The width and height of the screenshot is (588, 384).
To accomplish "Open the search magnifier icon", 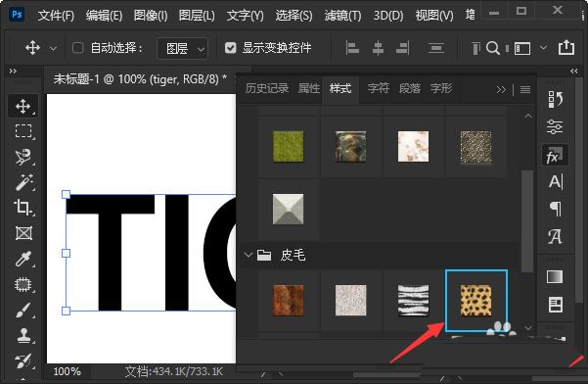I will [493, 48].
